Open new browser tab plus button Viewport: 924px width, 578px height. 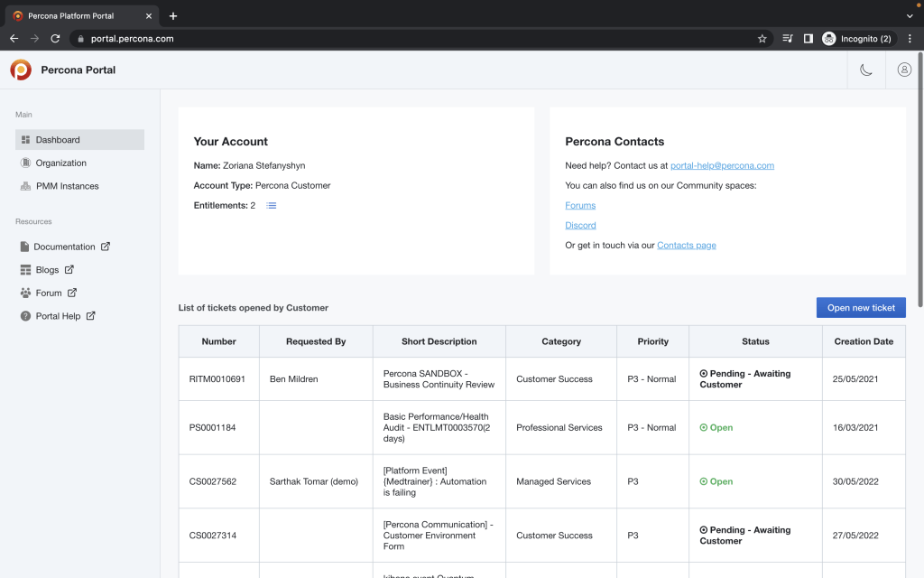point(172,16)
